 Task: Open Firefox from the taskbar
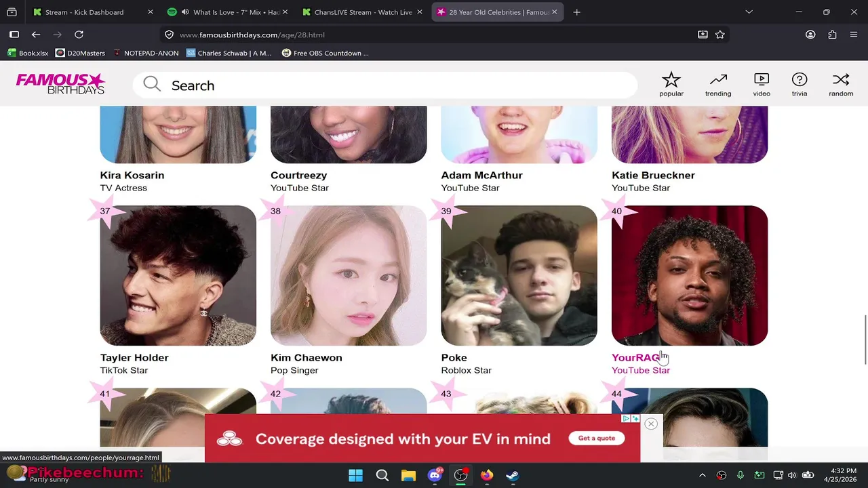click(487, 475)
